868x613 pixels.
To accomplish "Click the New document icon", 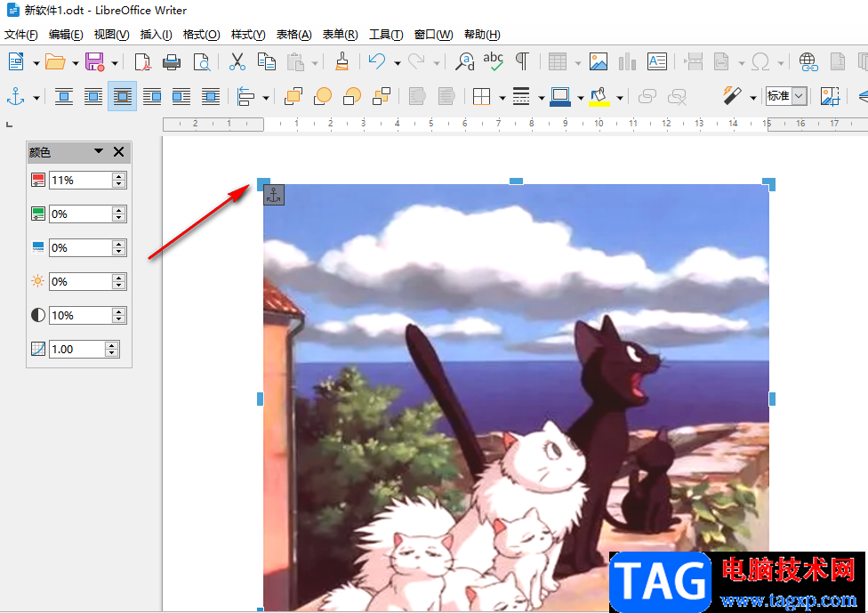I will tap(17, 62).
